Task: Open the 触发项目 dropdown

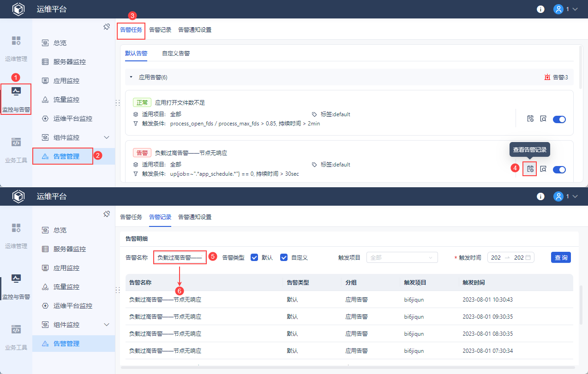Action: pyautogui.click(x=402, y=257)
